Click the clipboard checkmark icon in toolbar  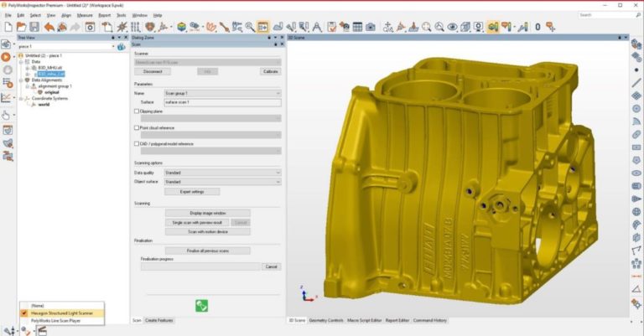tap(331, 27)
